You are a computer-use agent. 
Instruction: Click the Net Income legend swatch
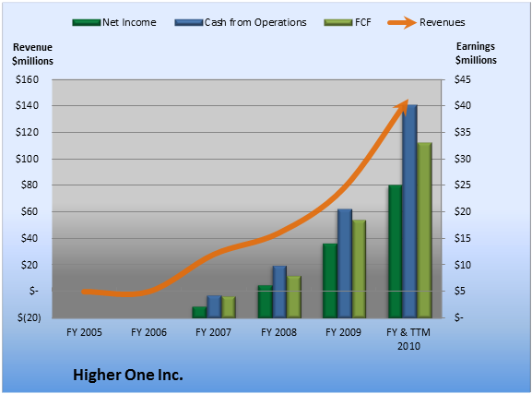(x=87, y=23)
